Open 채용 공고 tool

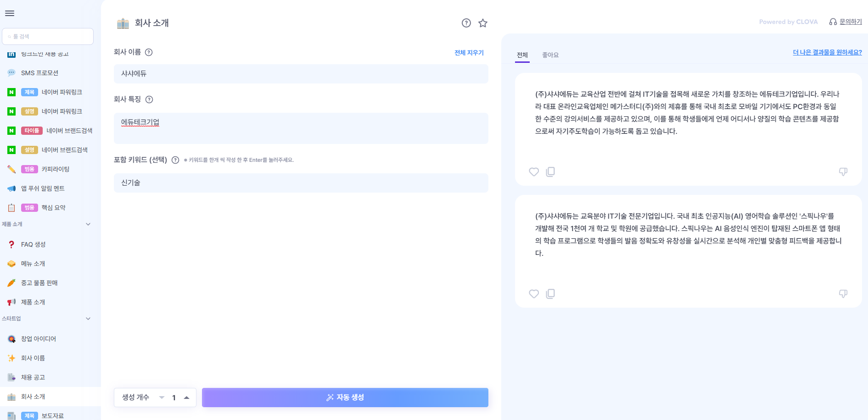point(50,377)
